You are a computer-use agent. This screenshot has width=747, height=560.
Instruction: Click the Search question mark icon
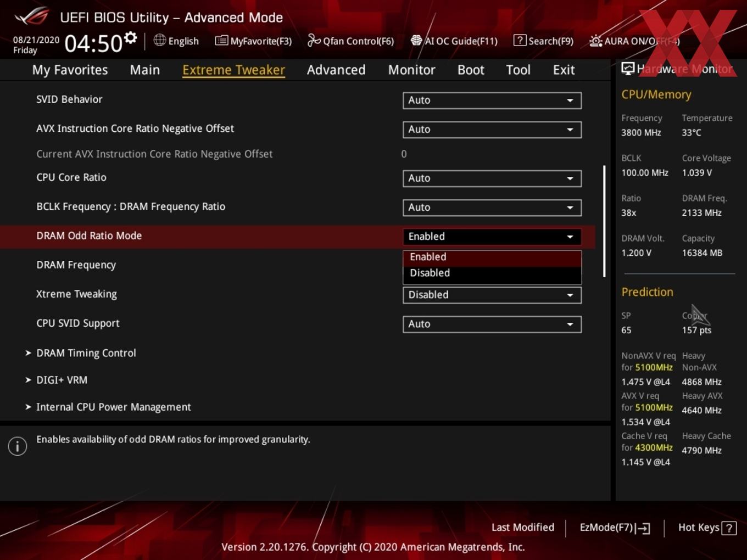click(x=520, y=40)
